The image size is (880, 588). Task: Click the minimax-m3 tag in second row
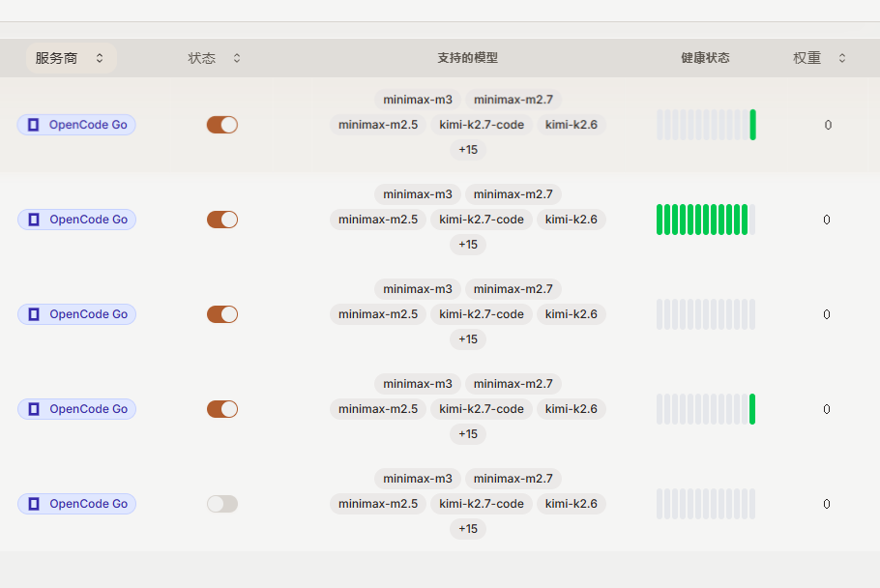point(418,194)
